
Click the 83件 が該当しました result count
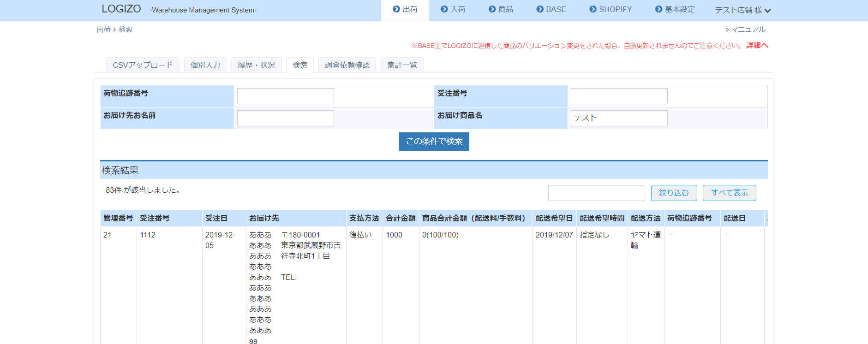coord(143,190)
